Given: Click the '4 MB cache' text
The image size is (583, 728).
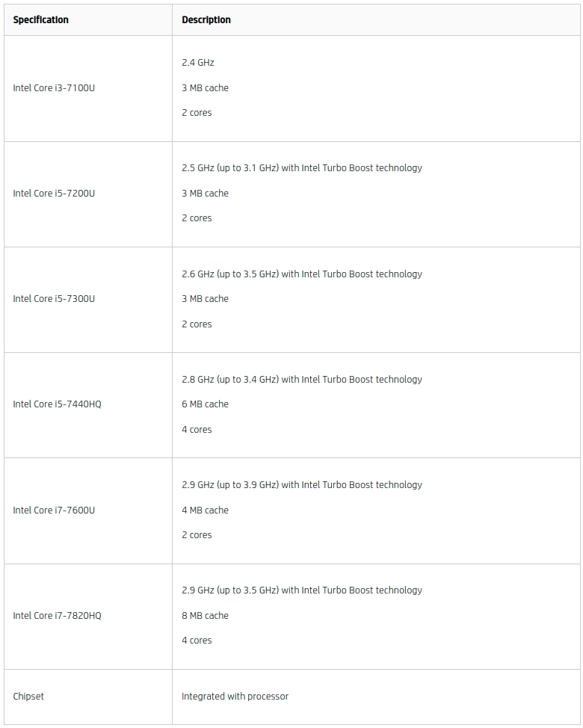Looking at the screenshot, I should tap(205, 510).
